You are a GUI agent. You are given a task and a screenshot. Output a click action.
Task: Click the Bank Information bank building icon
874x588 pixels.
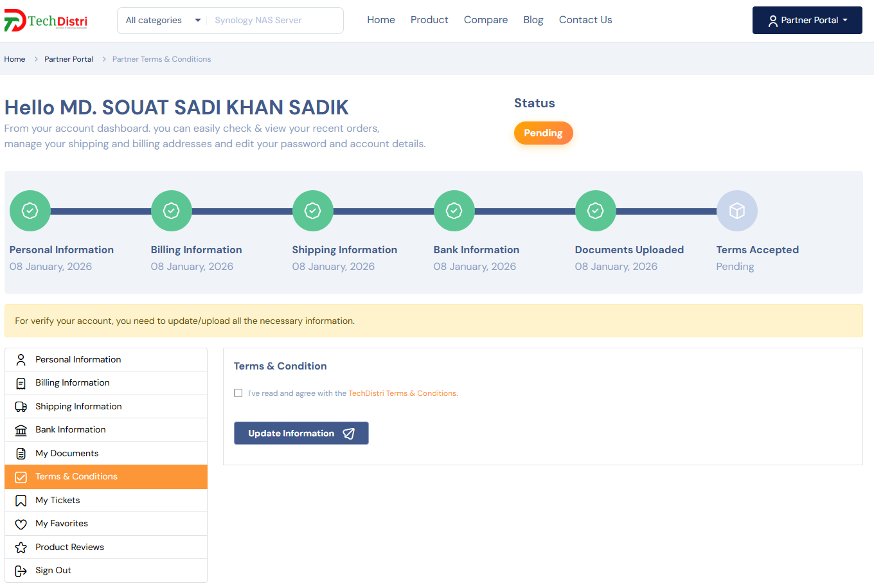click(21, 430)
